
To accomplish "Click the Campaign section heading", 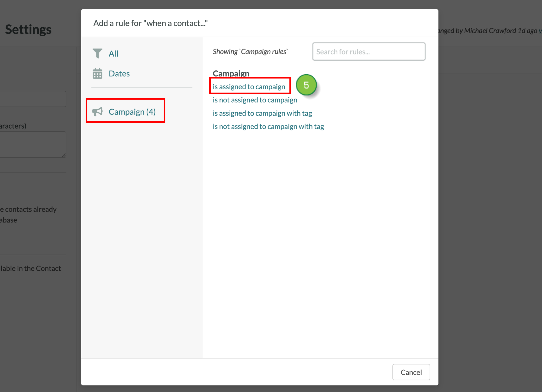I will click(x=231, y=73).
